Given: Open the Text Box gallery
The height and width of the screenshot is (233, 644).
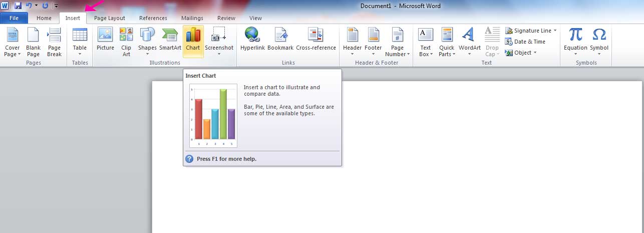Looking at the screenshot, I should click(425, 42).
